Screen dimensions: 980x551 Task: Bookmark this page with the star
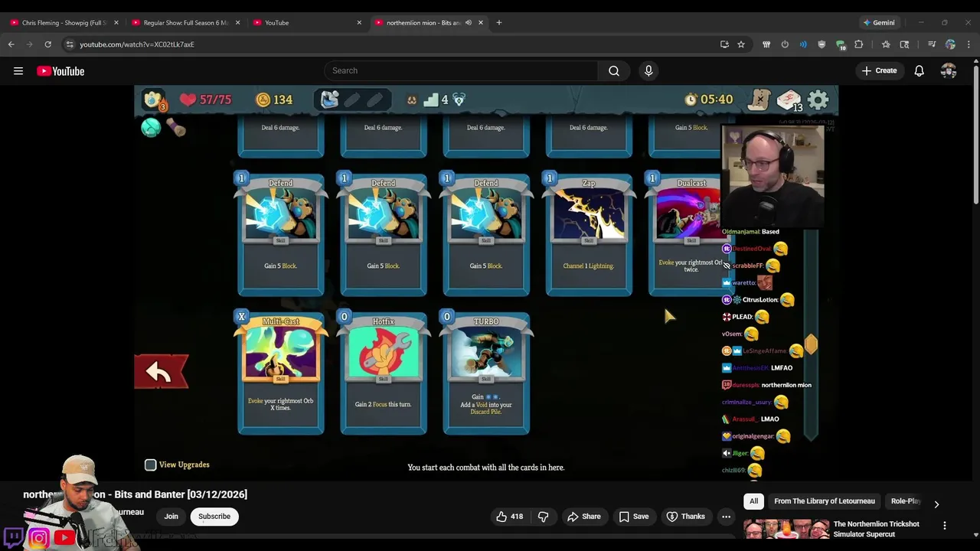[741, 44]
